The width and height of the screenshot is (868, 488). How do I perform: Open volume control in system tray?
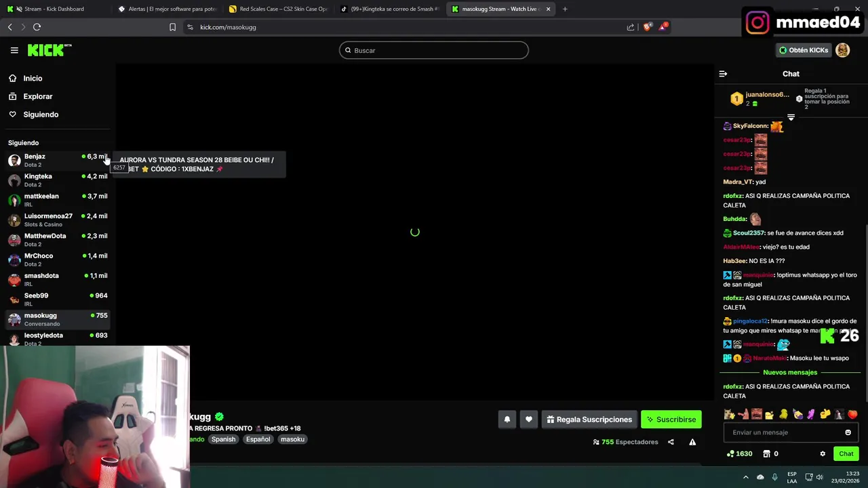[819, 477]
